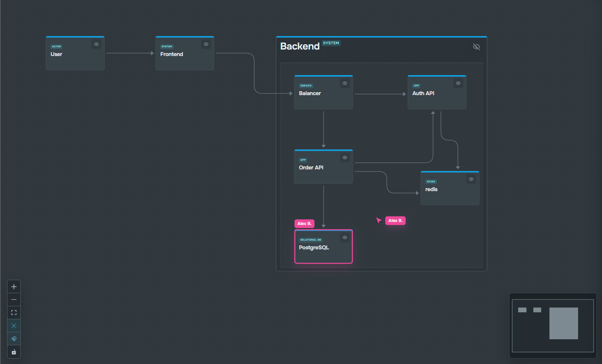Click the minimap overview panel
602x364 pixels.
(553, 326)
